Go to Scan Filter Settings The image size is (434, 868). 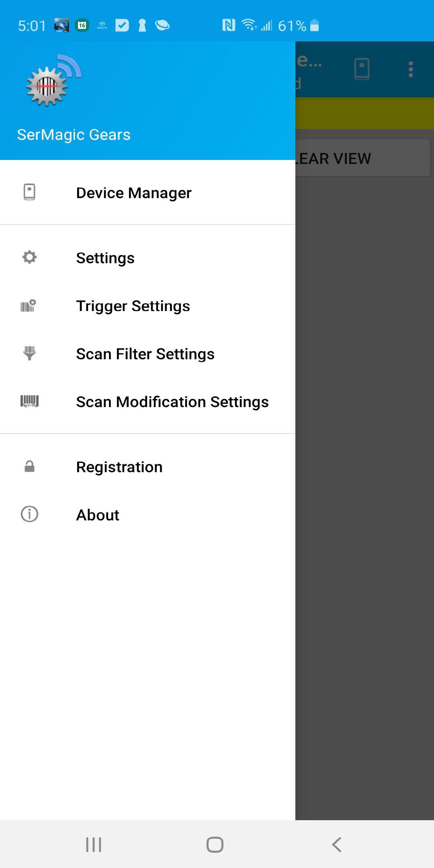tap(145, 354)
